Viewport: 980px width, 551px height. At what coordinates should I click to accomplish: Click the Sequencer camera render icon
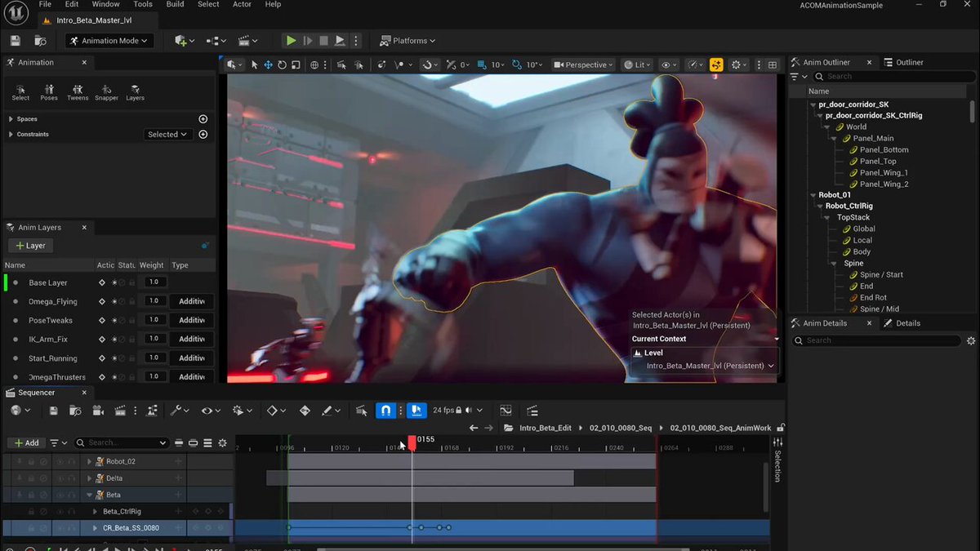coord(98,411)
